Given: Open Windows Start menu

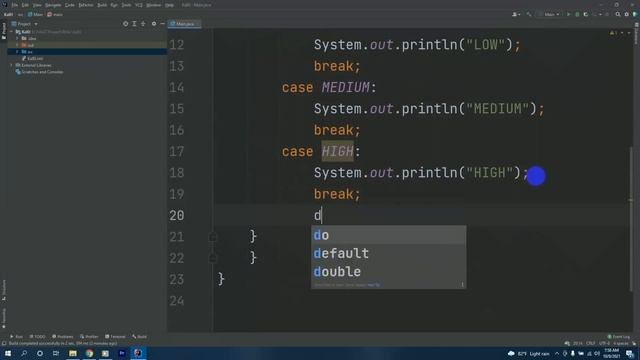Looking at the screenshot, I should click(x=8, y=353).
